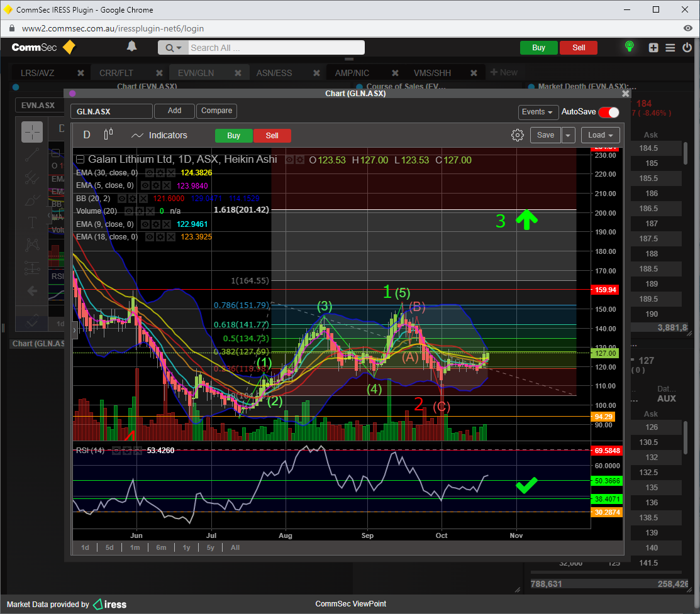Toggle visibility of Galan Lithium main series

pos(290,160)
